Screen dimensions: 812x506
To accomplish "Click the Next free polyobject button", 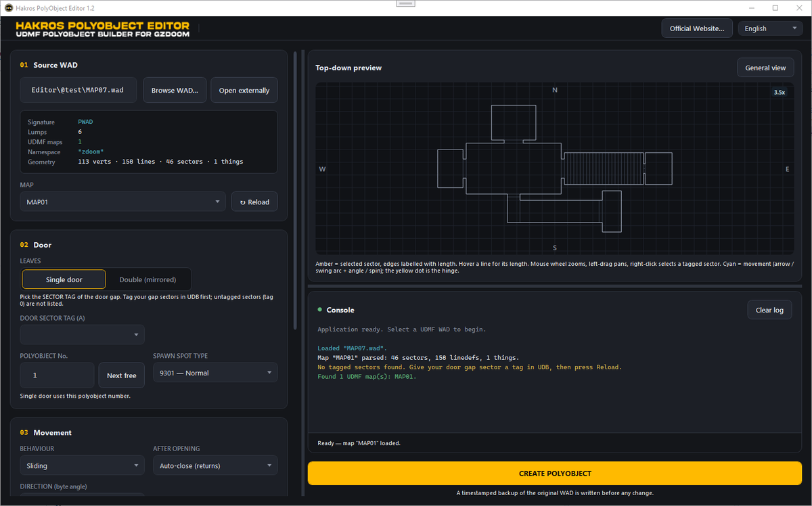I will pos(122,375).
